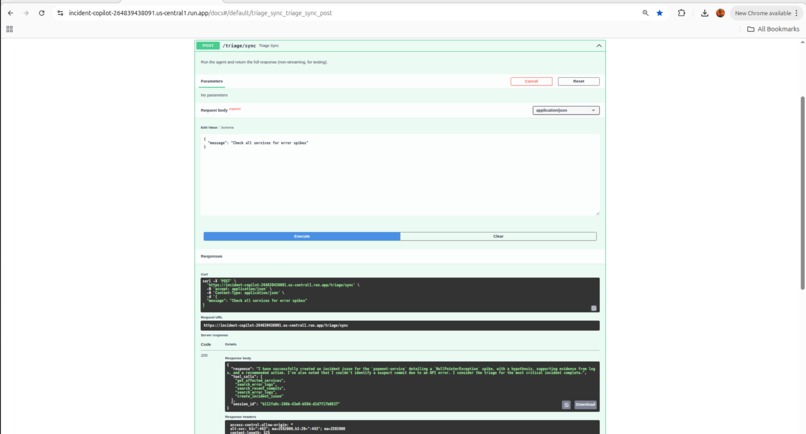This screenshot has height=434, width=806.
Task: Click the Request body label
Action: pyautogui.click(x=214, y=110)
